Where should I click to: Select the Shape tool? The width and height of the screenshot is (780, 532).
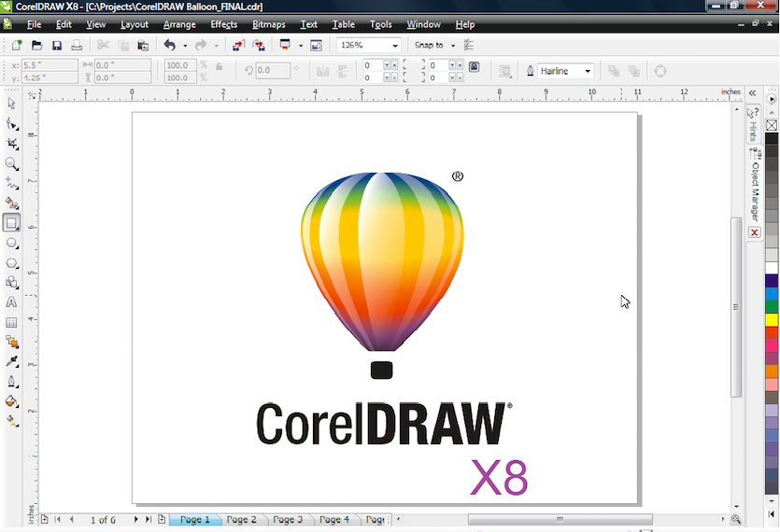11,124
